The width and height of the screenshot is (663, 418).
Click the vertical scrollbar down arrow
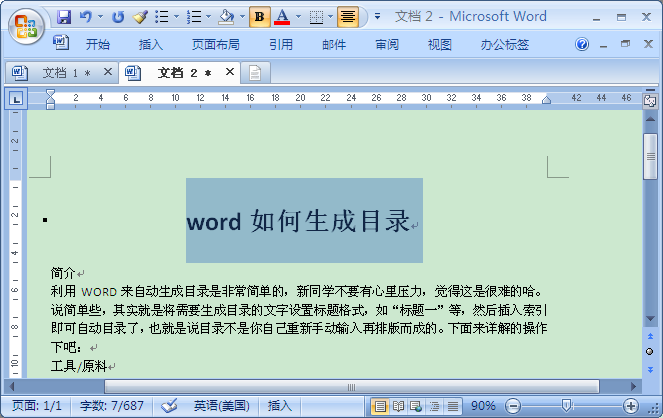650,319
